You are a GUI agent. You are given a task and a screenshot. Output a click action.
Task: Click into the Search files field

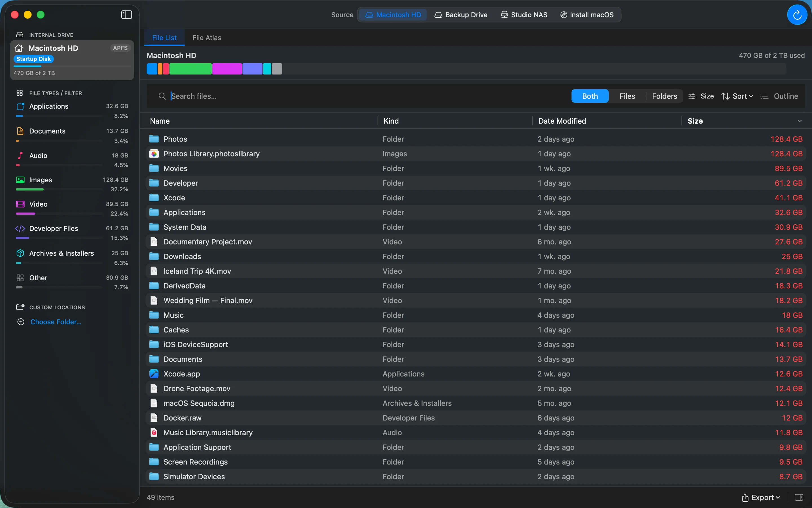click(x=359, y=96)
